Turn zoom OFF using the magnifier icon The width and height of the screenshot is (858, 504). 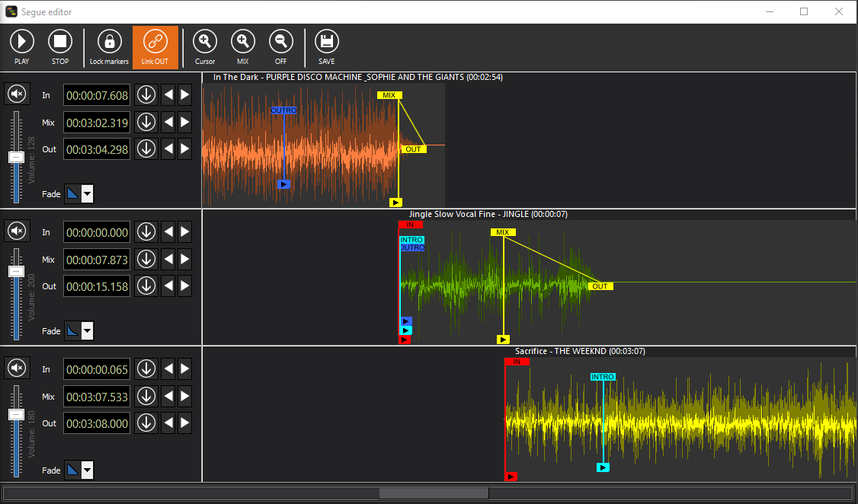281,42
